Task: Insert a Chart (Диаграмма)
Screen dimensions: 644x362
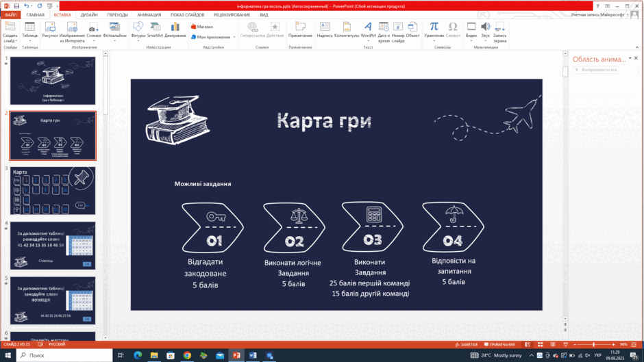Action: (x=175, y=30)
